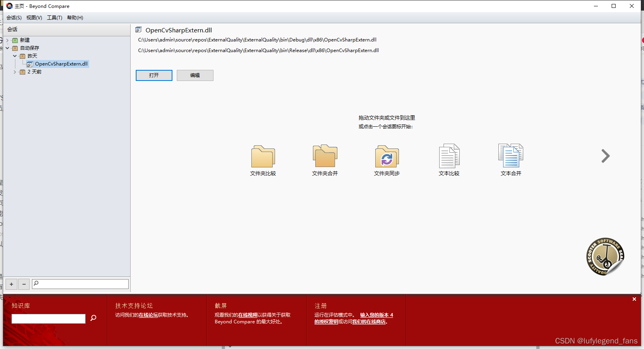Click the knowledge base search magnifier icon
644x349 pixels.
pyautogui.click(x=93, y=318)
